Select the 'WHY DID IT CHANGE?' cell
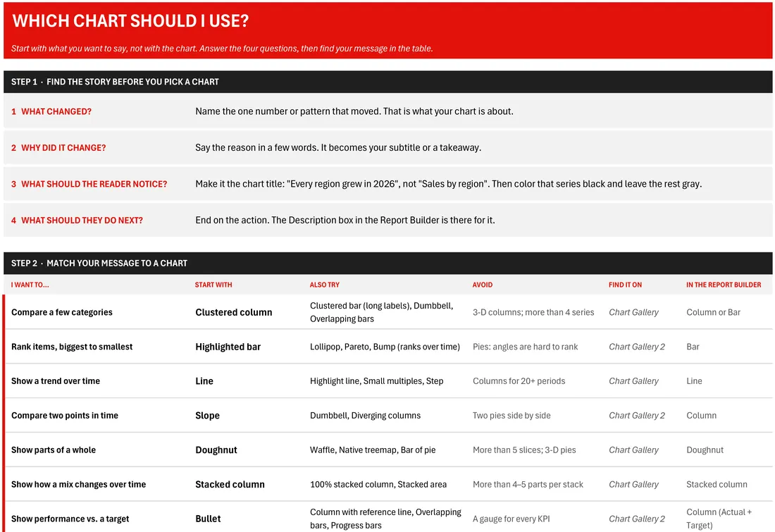The width and height of the screenshot is (775, 532). point(58,147)
